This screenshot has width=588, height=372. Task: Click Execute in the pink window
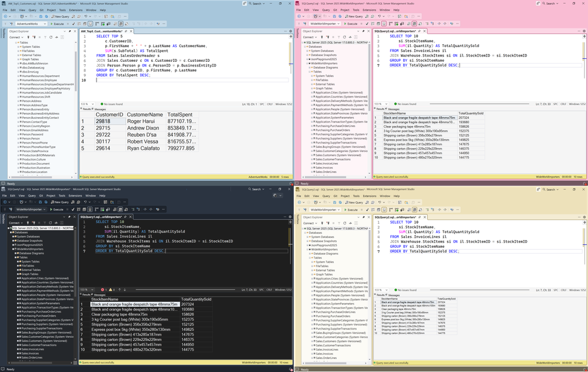point(351,24)
